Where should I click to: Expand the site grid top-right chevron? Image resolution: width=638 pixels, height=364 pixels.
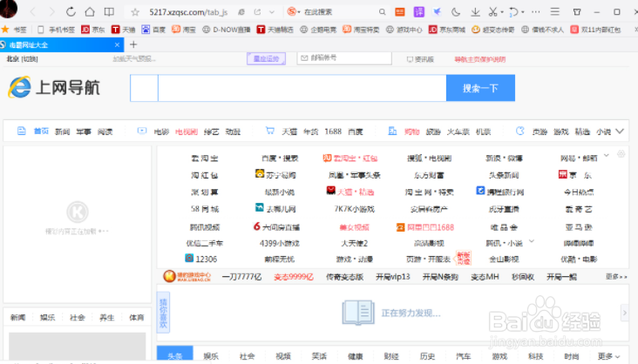(x=607, y=155)
